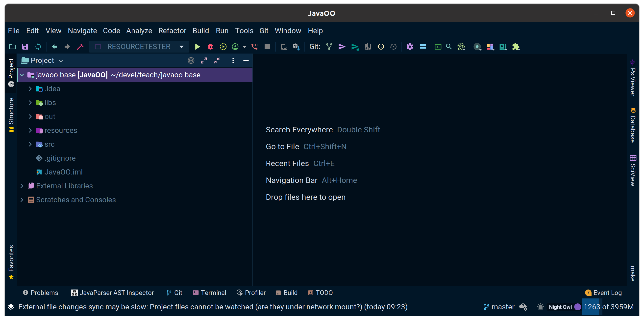The width and height of the screenshot is (644, 321).
Task: Open the Tools menu
Action: point(244,31)
